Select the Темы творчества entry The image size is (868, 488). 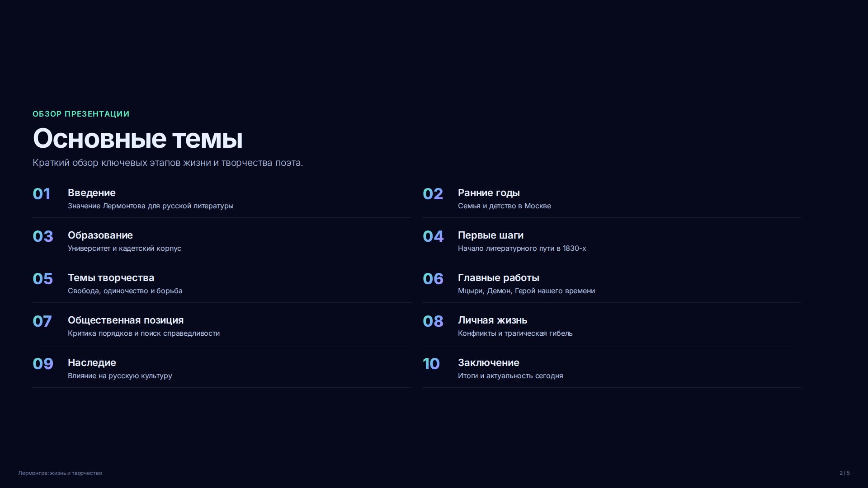click(111, 278)
